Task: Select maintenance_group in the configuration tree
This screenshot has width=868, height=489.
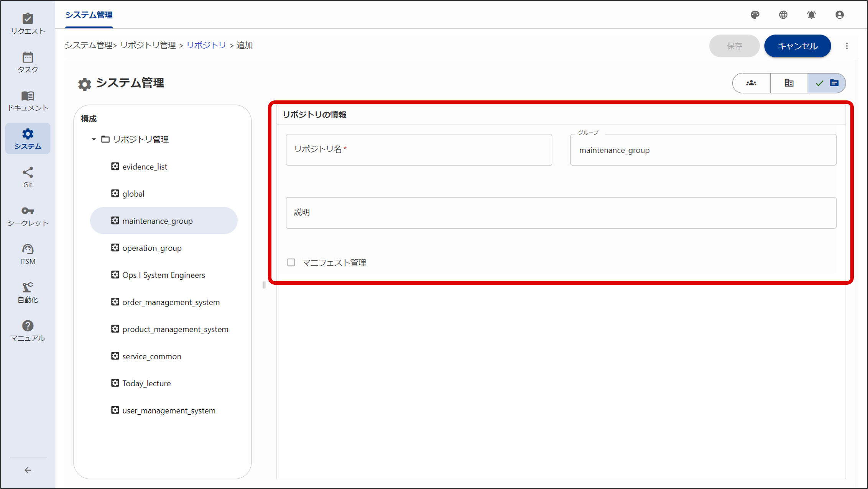Action: 158,220
